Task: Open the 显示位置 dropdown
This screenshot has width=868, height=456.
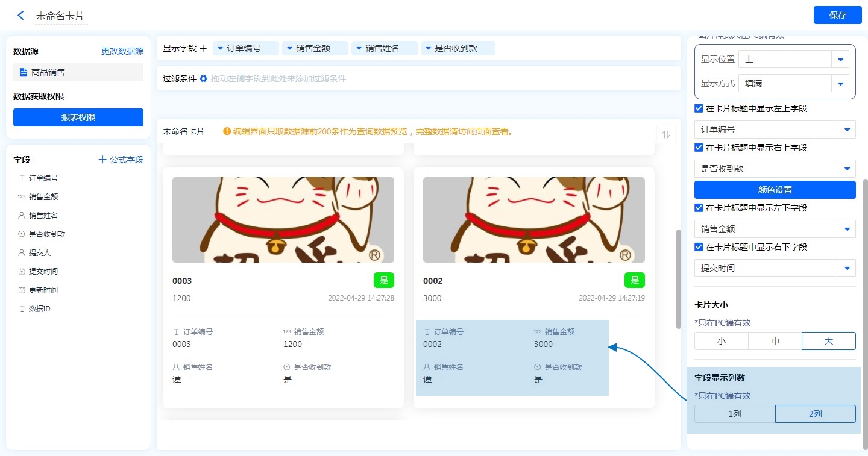Action: (840, 59)
